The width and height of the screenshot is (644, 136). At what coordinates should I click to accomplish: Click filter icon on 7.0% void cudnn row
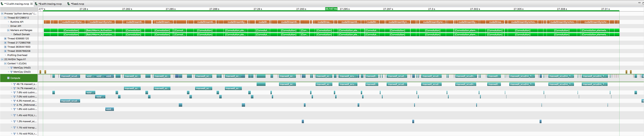point(14,97)
